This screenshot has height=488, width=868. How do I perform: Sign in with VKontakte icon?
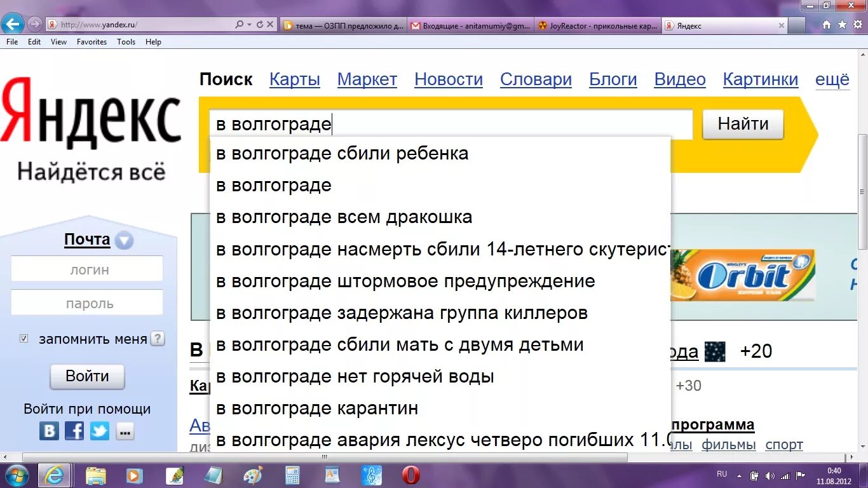point(49,431)
